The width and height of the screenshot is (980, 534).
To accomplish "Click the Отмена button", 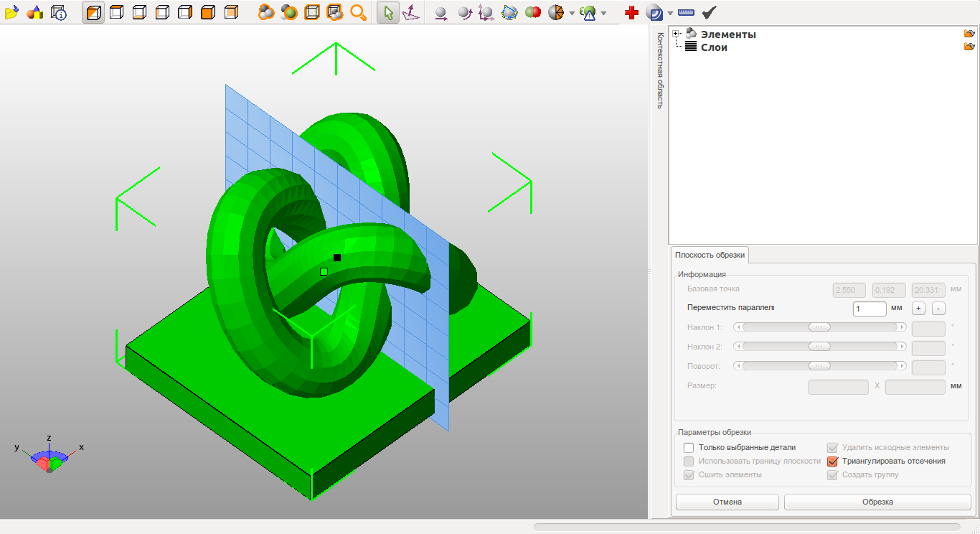I will pyautogui.click(x=727, y=502).
